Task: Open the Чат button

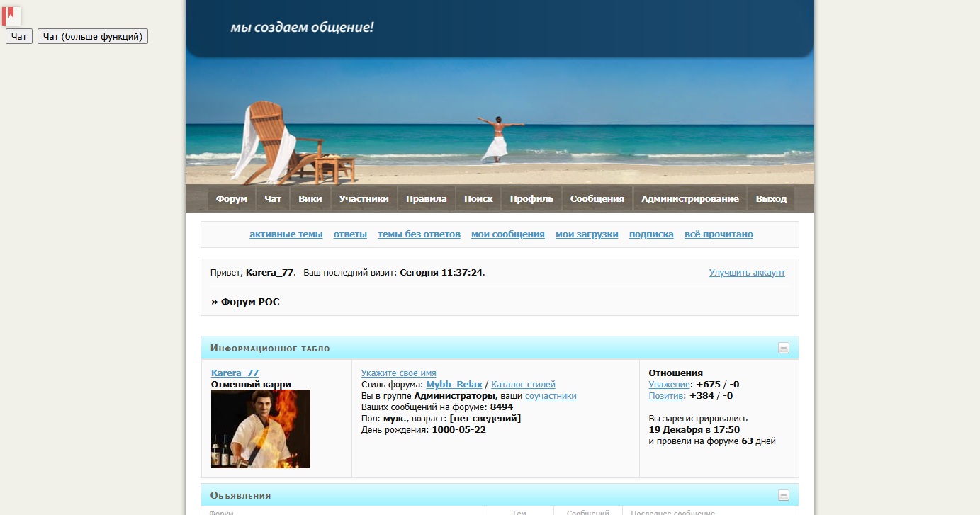Action: 19,36
